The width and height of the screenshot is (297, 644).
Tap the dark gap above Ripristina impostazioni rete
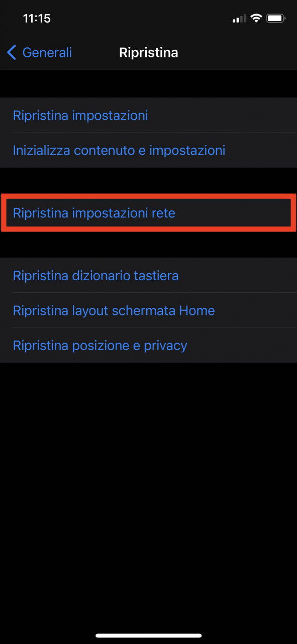click(148, 180)
